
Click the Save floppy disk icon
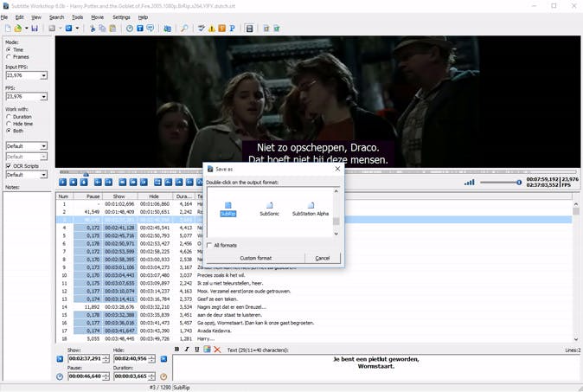(x=35, y=29)
